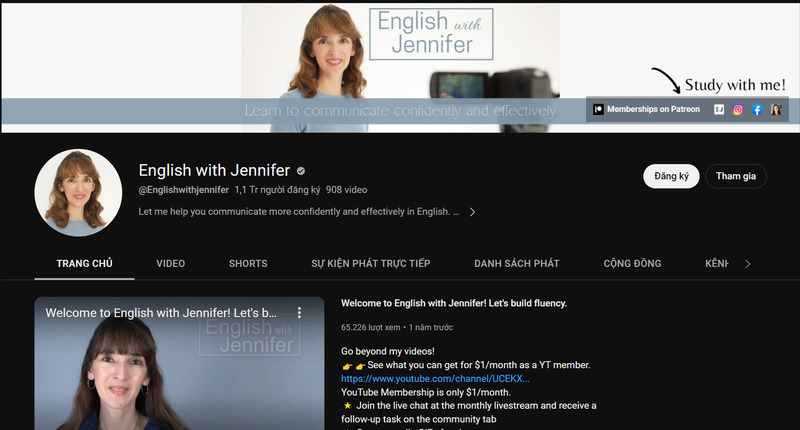The width and height of the screenshot is (800, 430).
Task: Click the channel banner image
Action: tap(400, 68)
